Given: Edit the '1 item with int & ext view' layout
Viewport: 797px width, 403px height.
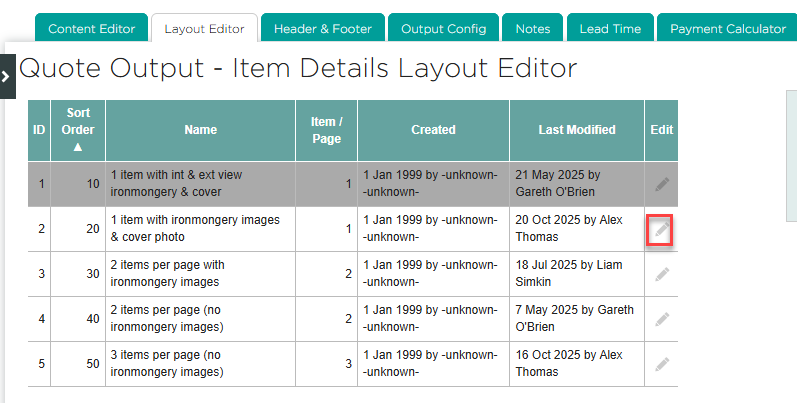Looking at the screenshot, I should coord(661,185).
